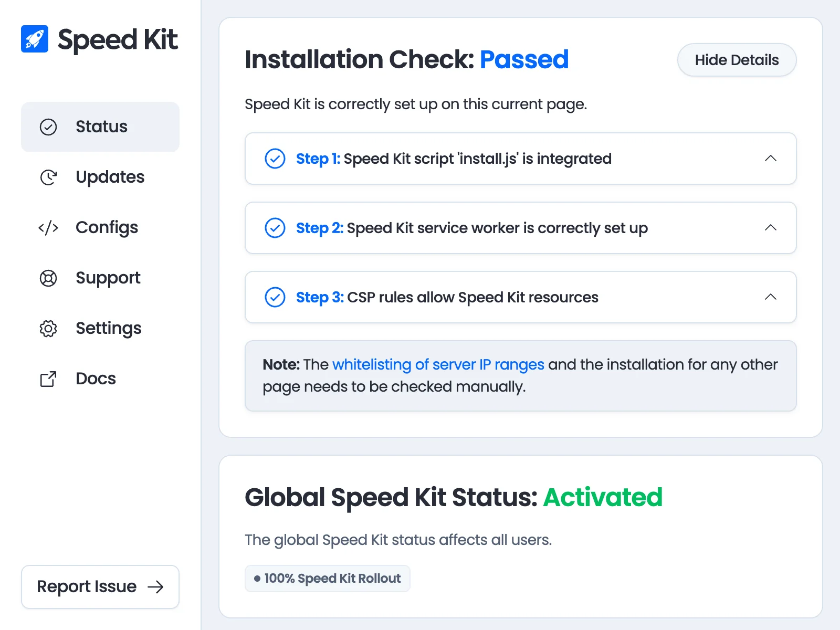
Task: Click the Step 1 blue checkmark icon
Action: click(x=275, y=159)
